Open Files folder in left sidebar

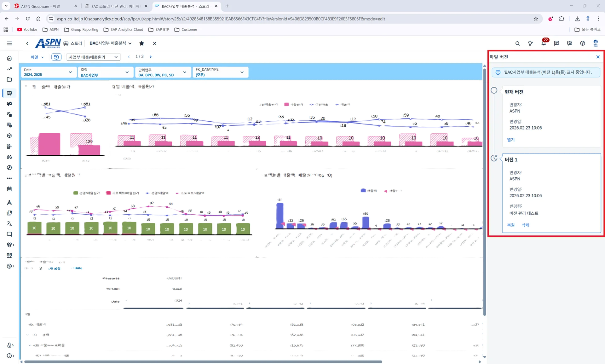[9, 79]
